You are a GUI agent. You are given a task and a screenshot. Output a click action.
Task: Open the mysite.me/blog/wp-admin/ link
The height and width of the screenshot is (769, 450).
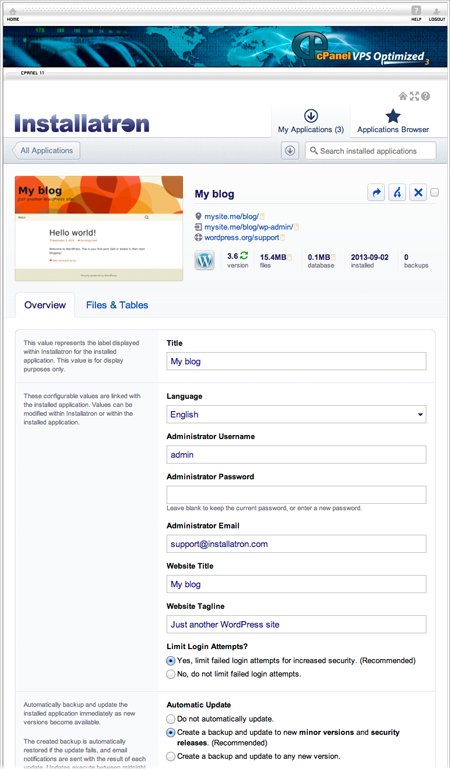point(249,227)
